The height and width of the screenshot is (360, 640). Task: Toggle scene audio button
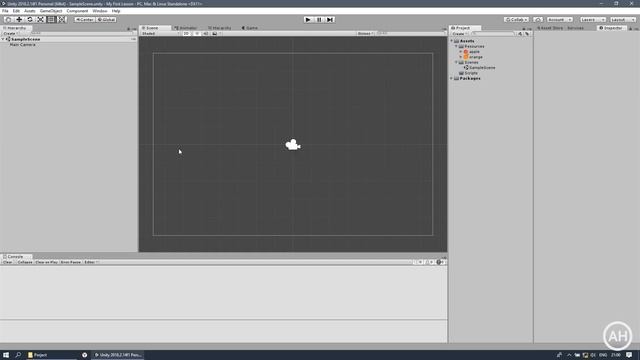click(205, 33)
